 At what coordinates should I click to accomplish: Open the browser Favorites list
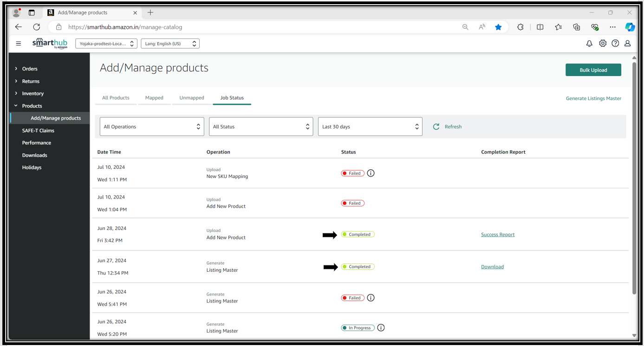[x=558, y=27]
